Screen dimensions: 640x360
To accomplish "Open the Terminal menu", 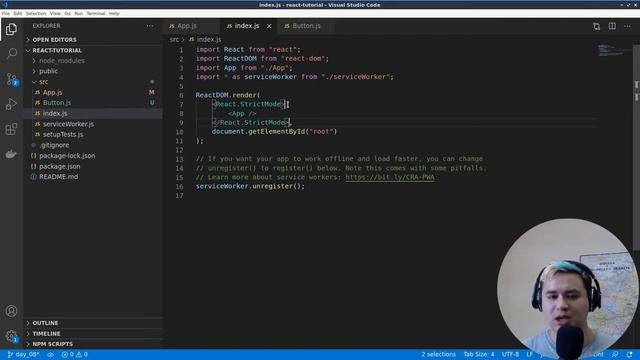I will (96, 13).
